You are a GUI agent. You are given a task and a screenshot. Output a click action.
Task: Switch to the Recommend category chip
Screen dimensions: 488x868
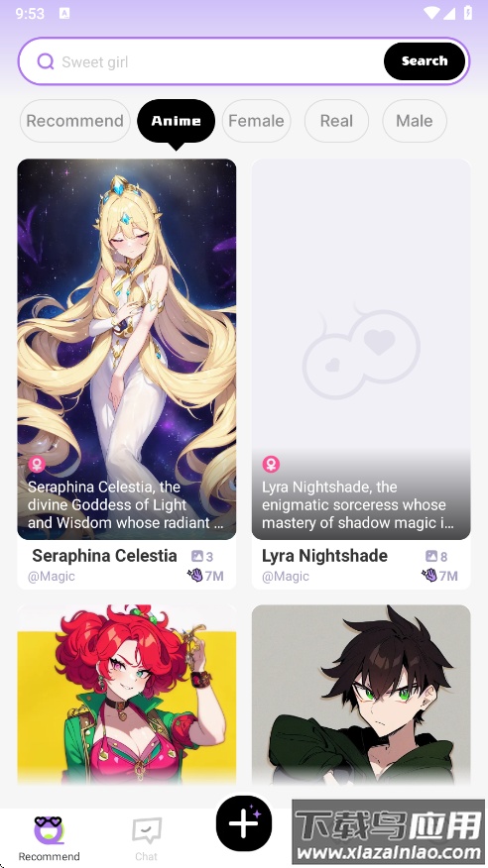click(74, 121)
